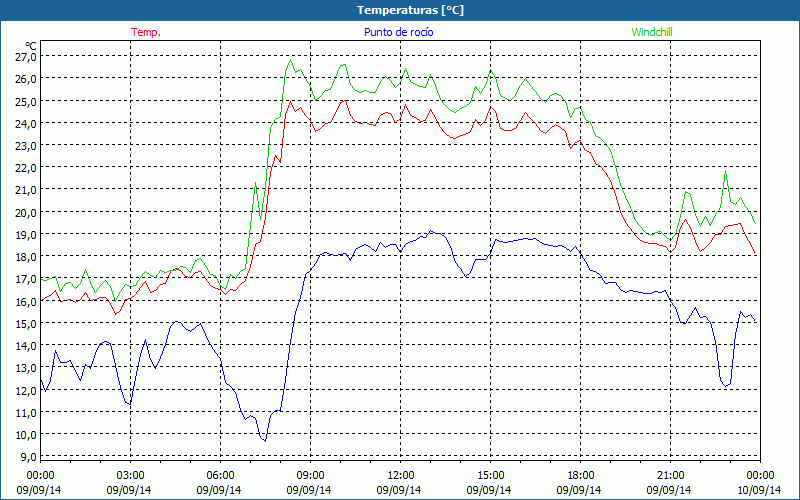800x500 pixels.
Task: Click the 16,0 y-axis value
Action: coord(26,302)
